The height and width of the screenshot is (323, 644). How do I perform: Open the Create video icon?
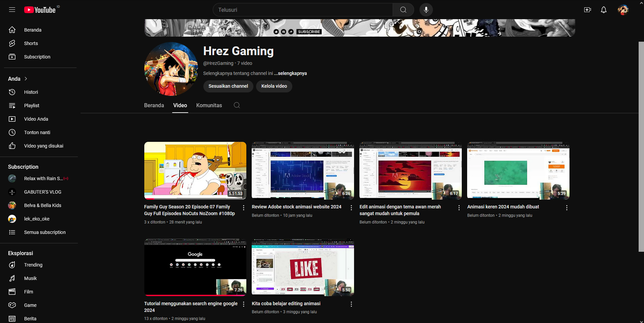(587, 10)
